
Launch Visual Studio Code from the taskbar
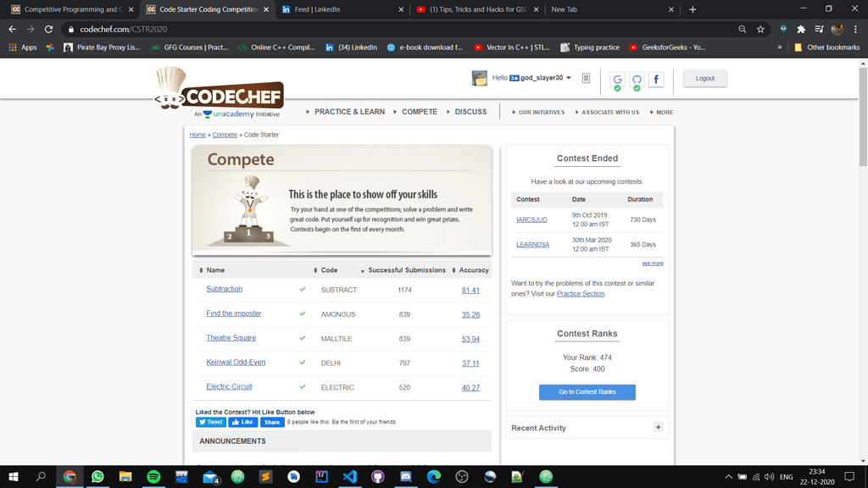(349, 476)
